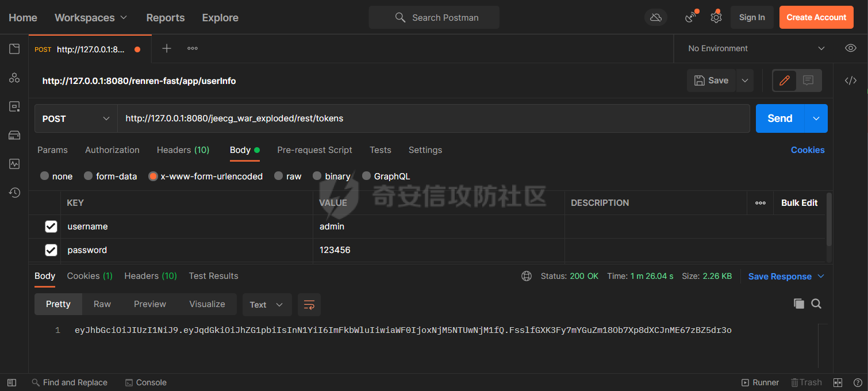Screen dimensions: 868x391
Task: Select the GraphQL body type
Action: click(x=367, y=177)
